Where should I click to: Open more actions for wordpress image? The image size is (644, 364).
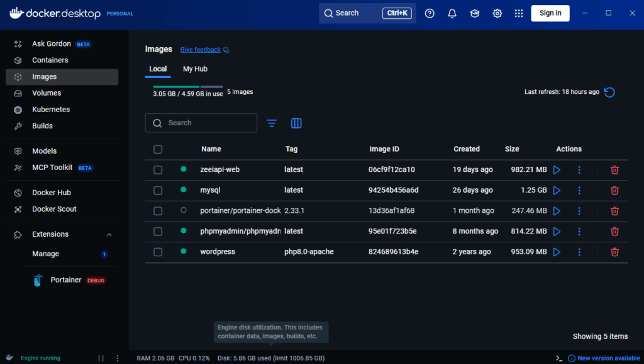tap(579, 252)
